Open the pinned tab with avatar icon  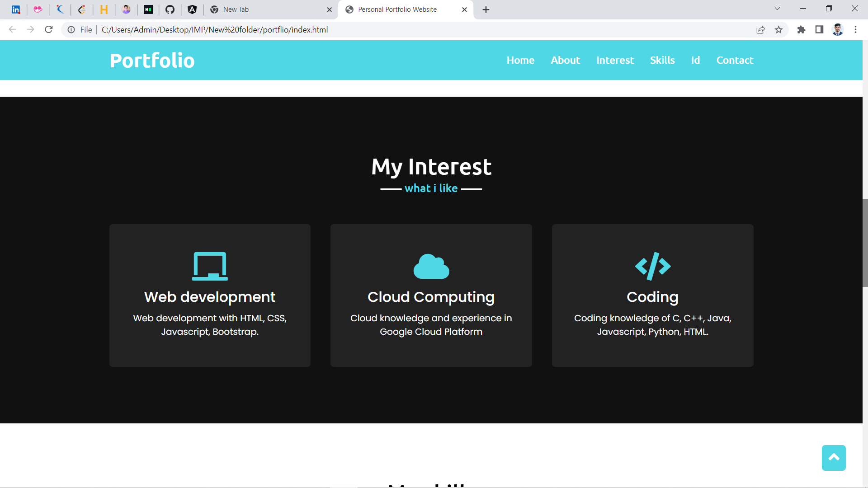click(126, 9)
